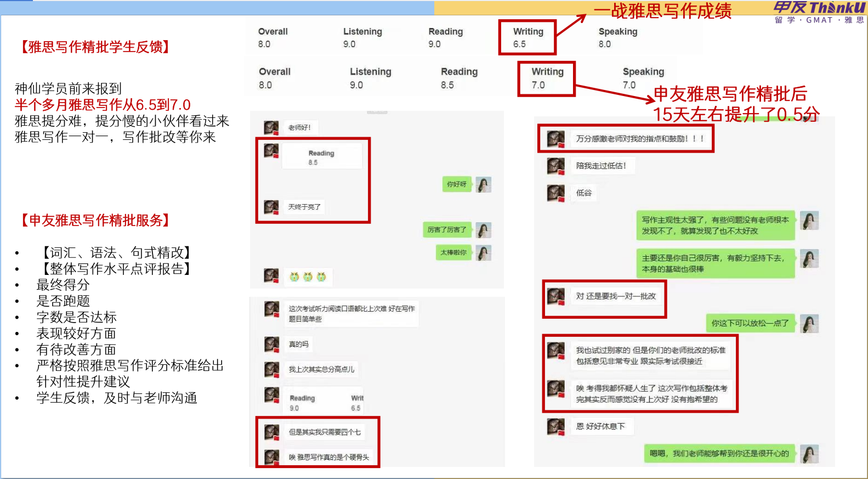Screen dimensions: 868x479
Task: Click the student avatar beside "万分感激老师对我的指点和鼓励"
Action: coord(556,139)
